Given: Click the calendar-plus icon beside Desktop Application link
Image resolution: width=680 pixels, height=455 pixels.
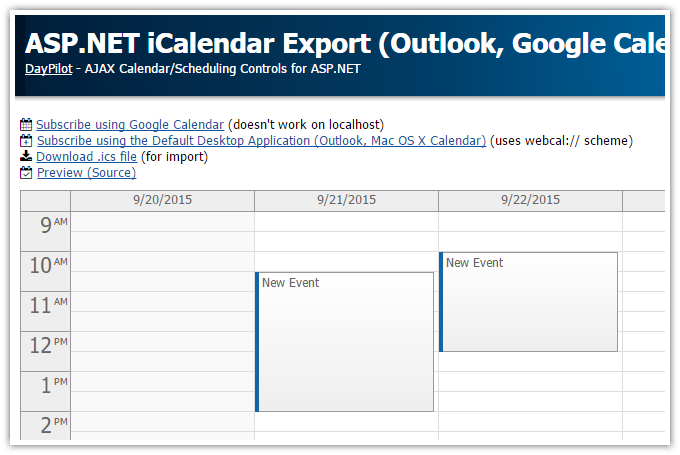Looking at the screenshot, I should [x=26, y=141].
